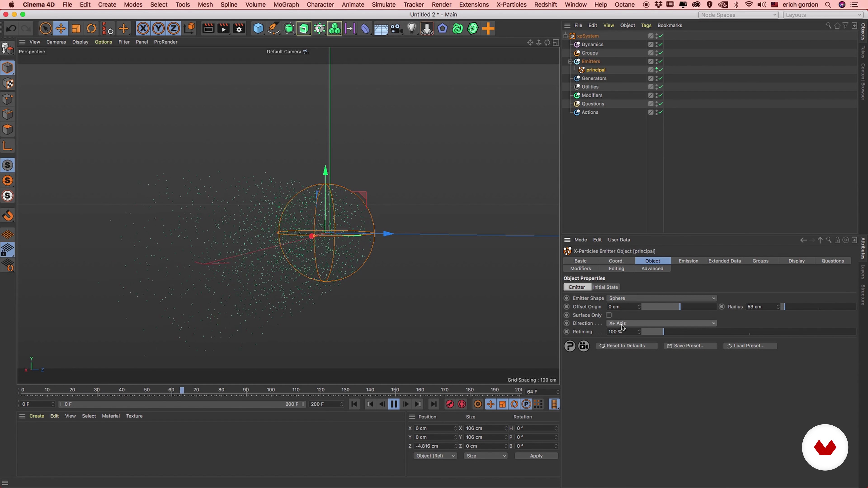Toggle Z axis lock
The height and width of the screenshot is (488, 868).
tap(173, 29)
